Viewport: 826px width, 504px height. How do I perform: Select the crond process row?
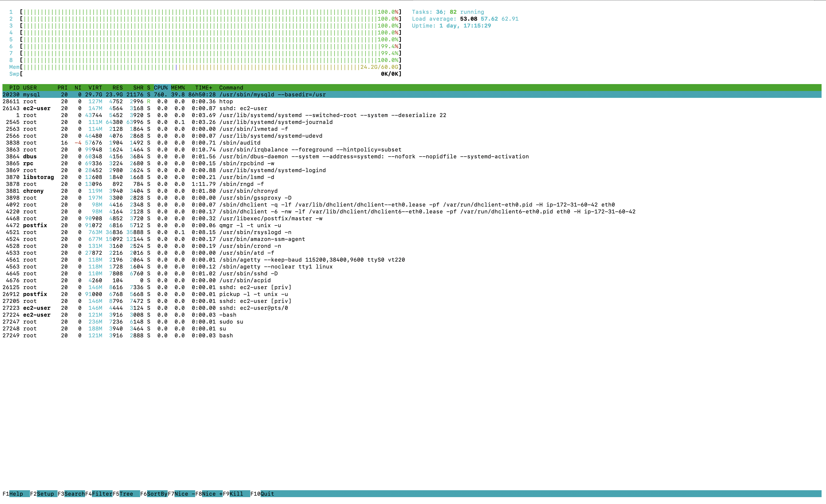[412, 246]
